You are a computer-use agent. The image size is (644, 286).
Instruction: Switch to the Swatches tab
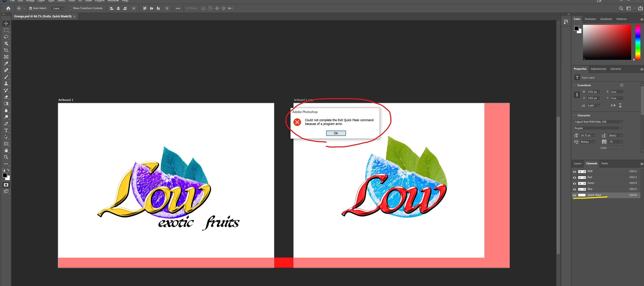tap(590, 19)
